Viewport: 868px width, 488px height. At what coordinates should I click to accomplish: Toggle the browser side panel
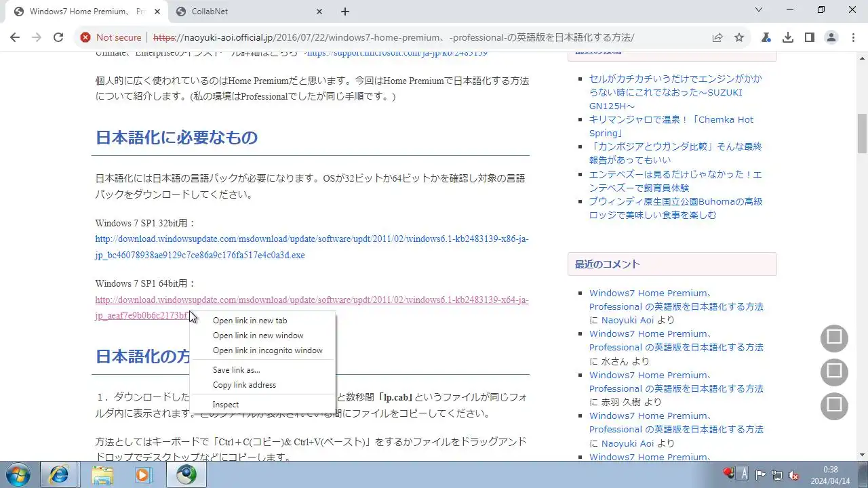(810, 38)
